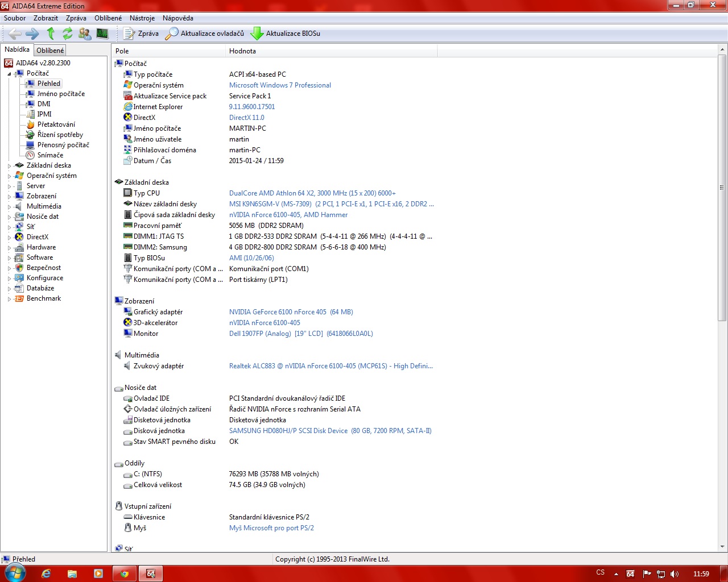
Task: Click the Zpráva report toolbar button
Action: click(141, 34)
